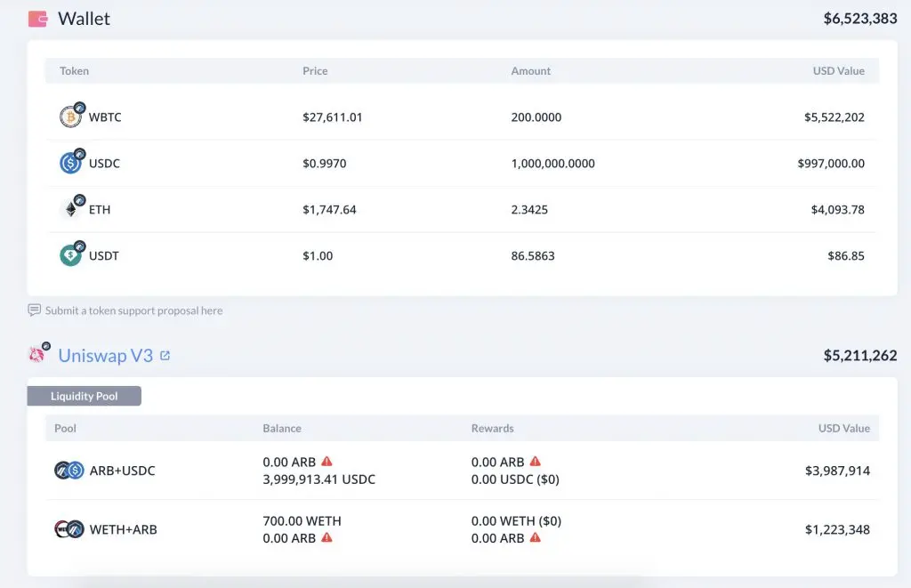The width and height of the screenshot is (911, 588).
Task: Click the USDC token icon in Wallet
Action: coord(71,164)
